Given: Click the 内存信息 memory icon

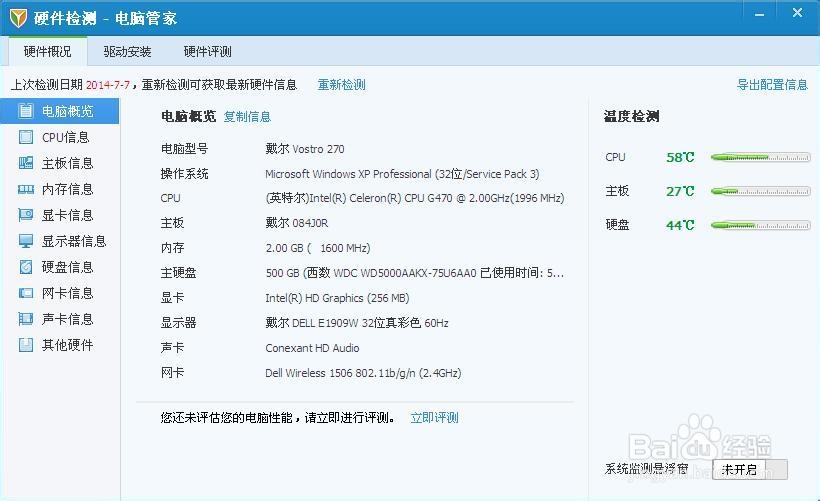Looking at the screenshot, I should 26,189.
